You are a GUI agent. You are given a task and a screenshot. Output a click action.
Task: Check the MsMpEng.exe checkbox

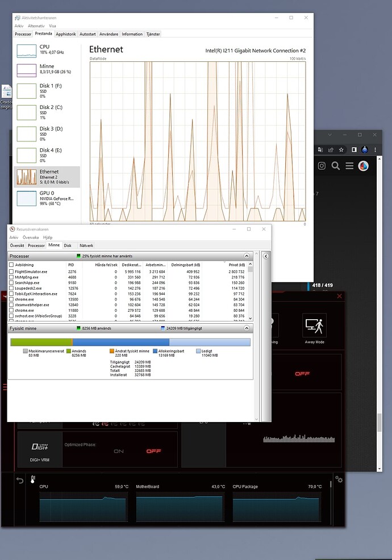[11, 277]
